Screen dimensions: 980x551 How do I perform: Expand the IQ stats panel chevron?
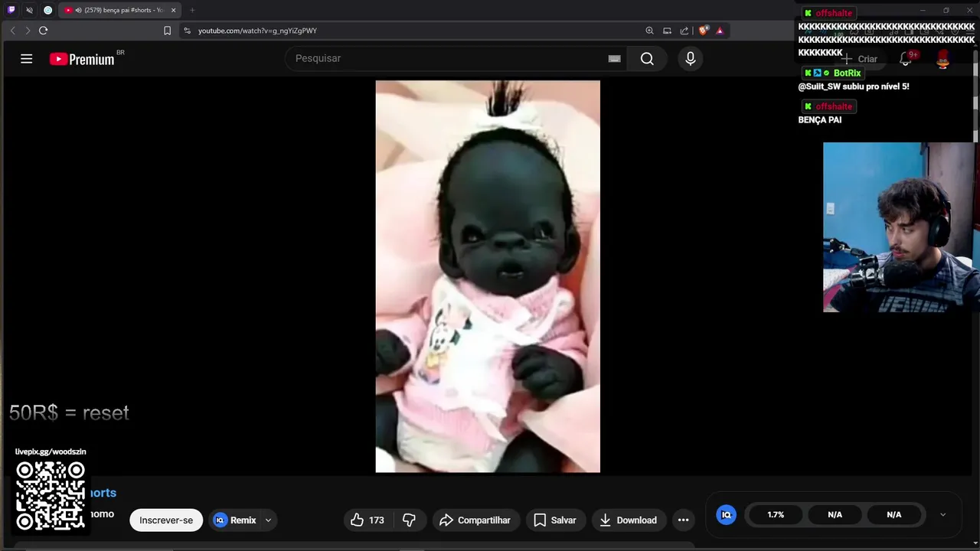pyautogui.click(x=942, y=515)
